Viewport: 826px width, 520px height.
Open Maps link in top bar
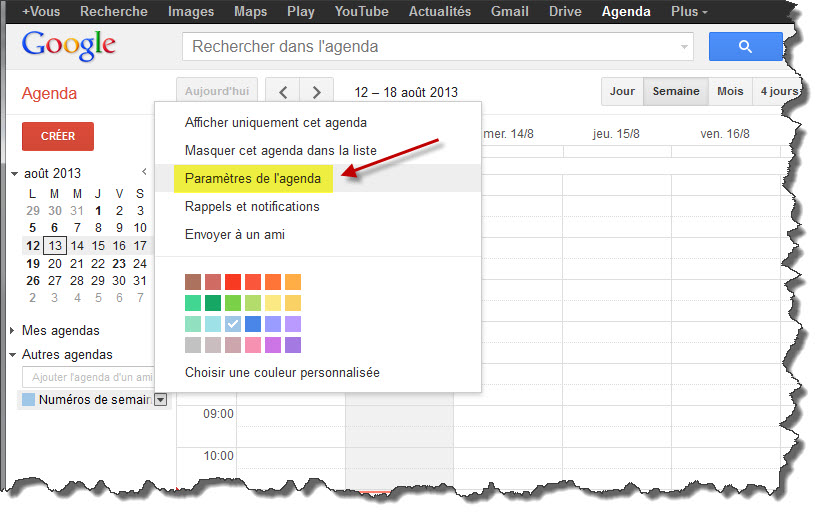pyautogui.click(x=250, y=12)
